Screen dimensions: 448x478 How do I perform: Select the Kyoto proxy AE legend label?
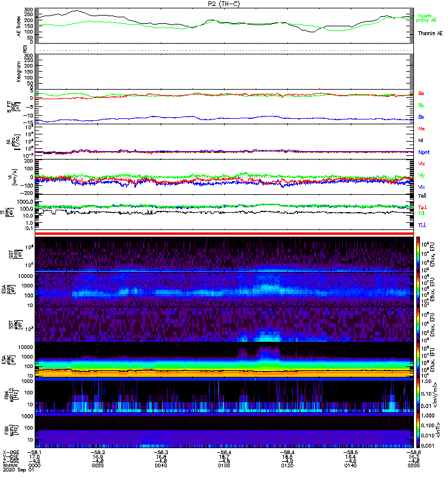point(426,18)
